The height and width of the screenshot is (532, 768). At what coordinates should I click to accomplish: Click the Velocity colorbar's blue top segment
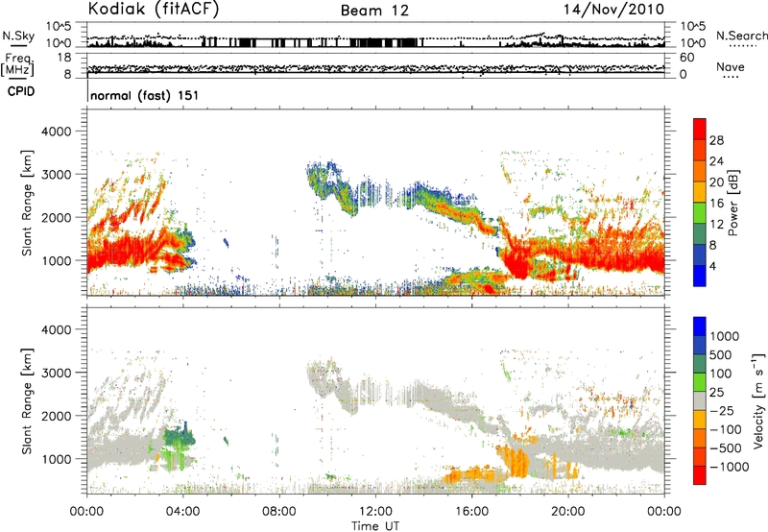click(x=700, y=326)
